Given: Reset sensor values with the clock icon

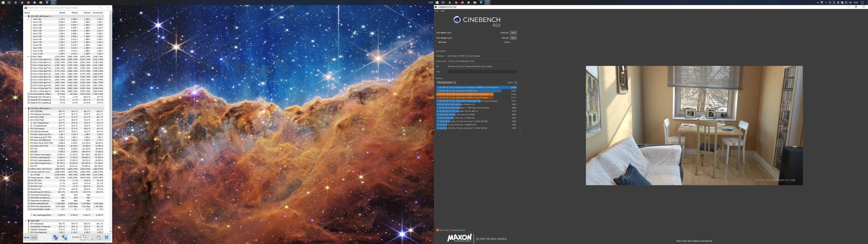Looking at the screenshot, I should (83, 238).
